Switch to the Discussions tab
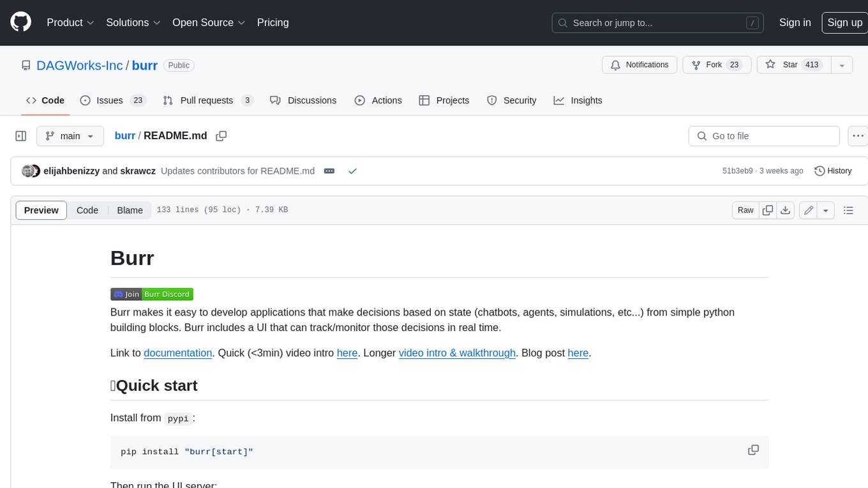The height and width of the screenshot is (488, 868). tap(303, 100)
